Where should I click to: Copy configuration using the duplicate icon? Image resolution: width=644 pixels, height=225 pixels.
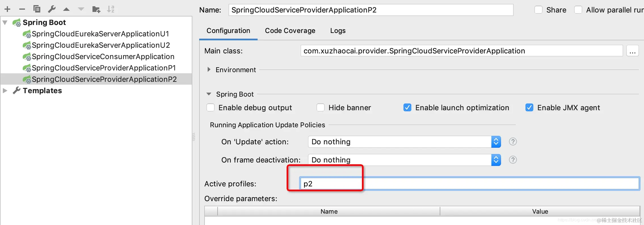coord(37,9)
